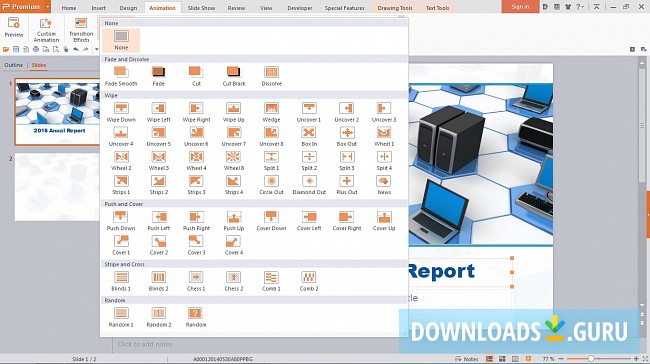The width and height of the screenshot is (650, 364).
Task: Click the zoom in plus button
Action: (636, 359)
